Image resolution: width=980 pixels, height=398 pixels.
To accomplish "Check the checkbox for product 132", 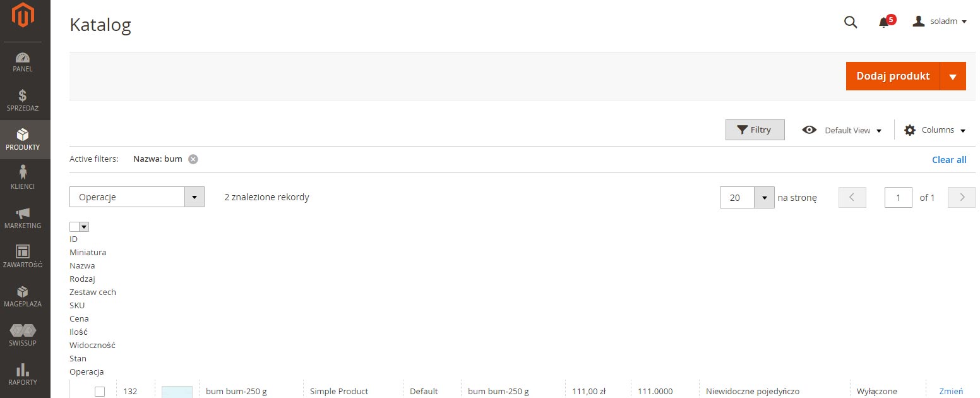I will pyautogui.click(x=100, y=391).
